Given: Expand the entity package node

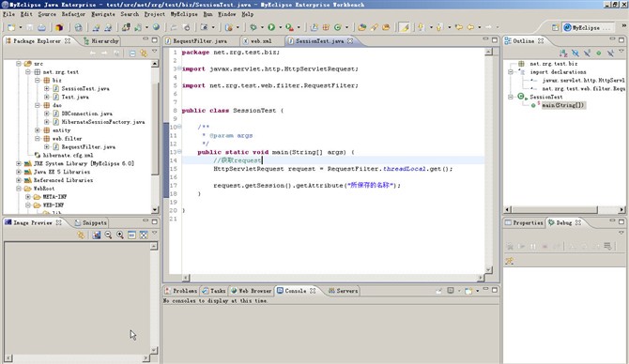Looking at the screenshot, I should tap(38, 129).
